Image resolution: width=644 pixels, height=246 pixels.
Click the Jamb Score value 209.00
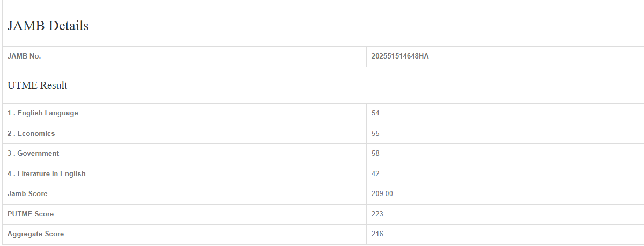382,194
